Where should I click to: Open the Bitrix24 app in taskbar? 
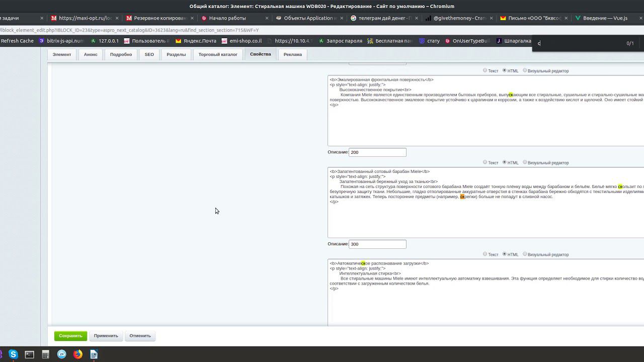click(x=61, y=354)
